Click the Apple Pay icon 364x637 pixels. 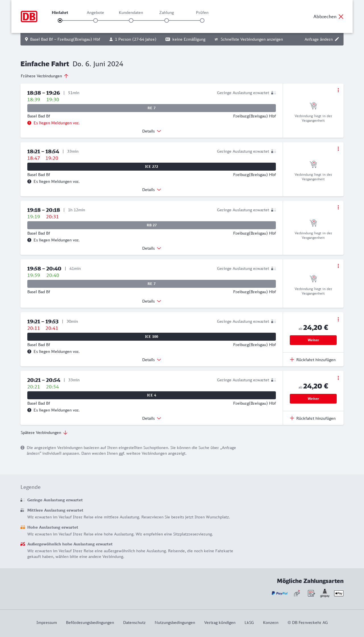coord(339,593)
